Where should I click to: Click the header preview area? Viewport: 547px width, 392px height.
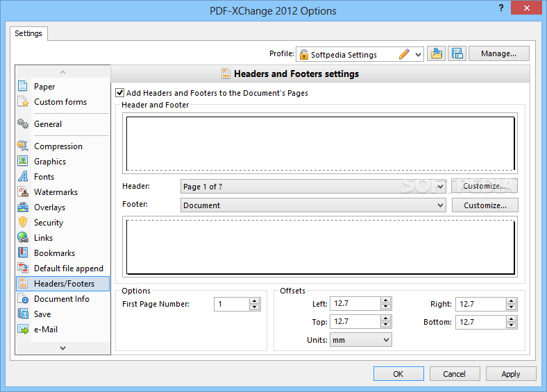pos(320,144)
